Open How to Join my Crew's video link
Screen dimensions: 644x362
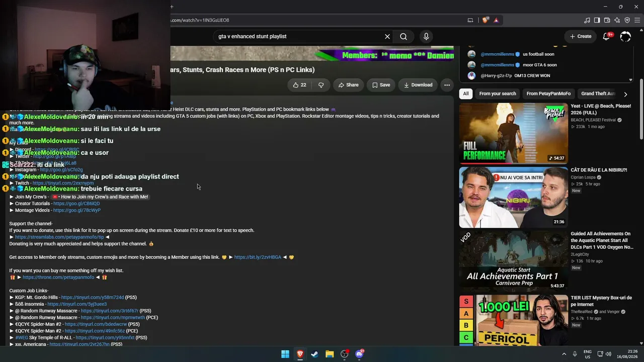(x=100, y=197)
